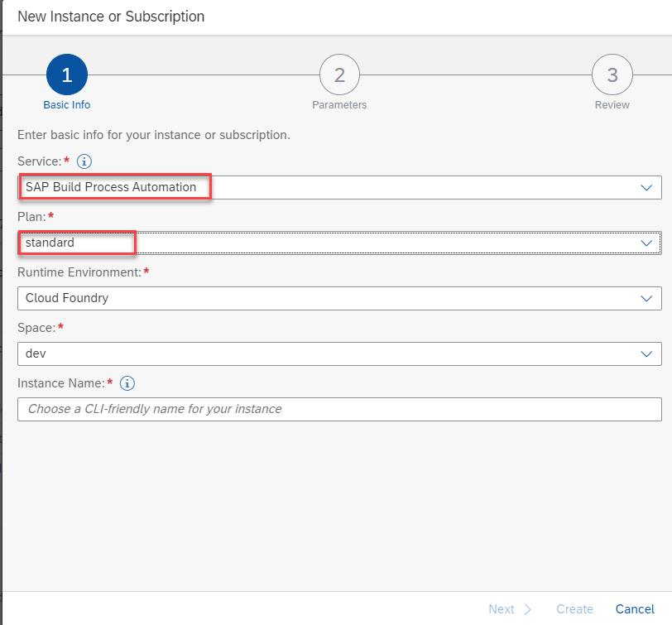The width and height of the screenshot is (672, 625).
Task: Select the Parameters step label
Action: (x=339, y=105)
